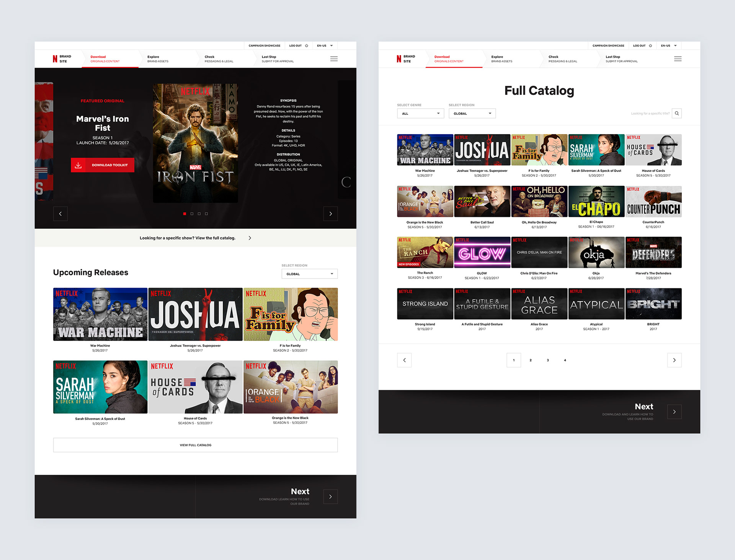Image resolution: width=735 pixels, height=560 pixels.
Task: Open Atypical thumbnail in catalog
Action: coord(596,304)
